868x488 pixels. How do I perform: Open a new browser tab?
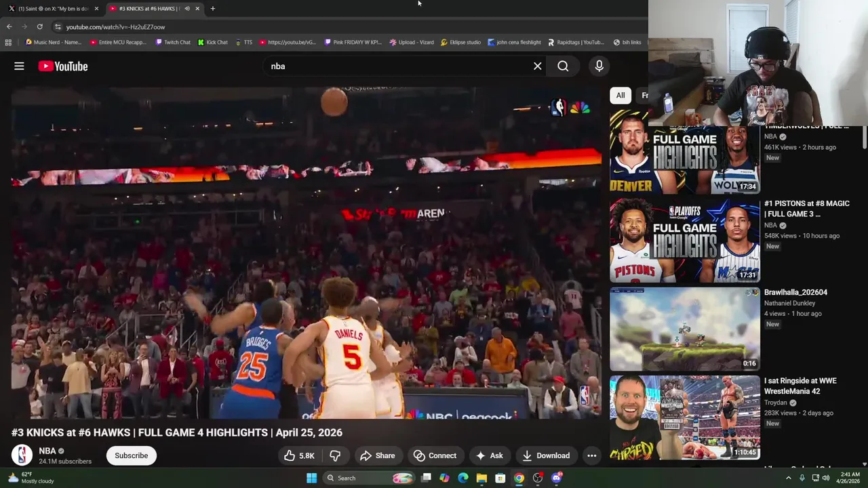pyautogui.click(x=212, y=8)
